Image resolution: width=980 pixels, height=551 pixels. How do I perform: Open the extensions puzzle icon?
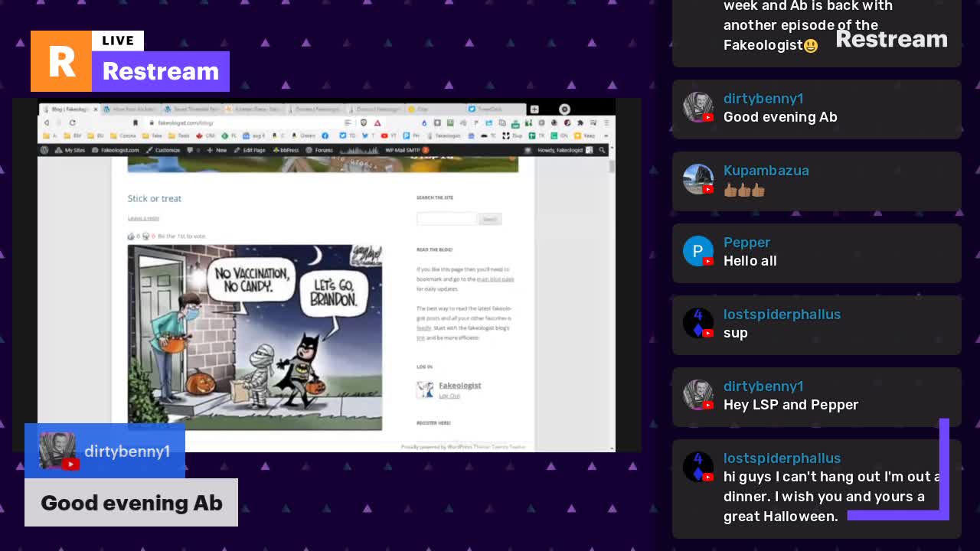tap(580, 122)
